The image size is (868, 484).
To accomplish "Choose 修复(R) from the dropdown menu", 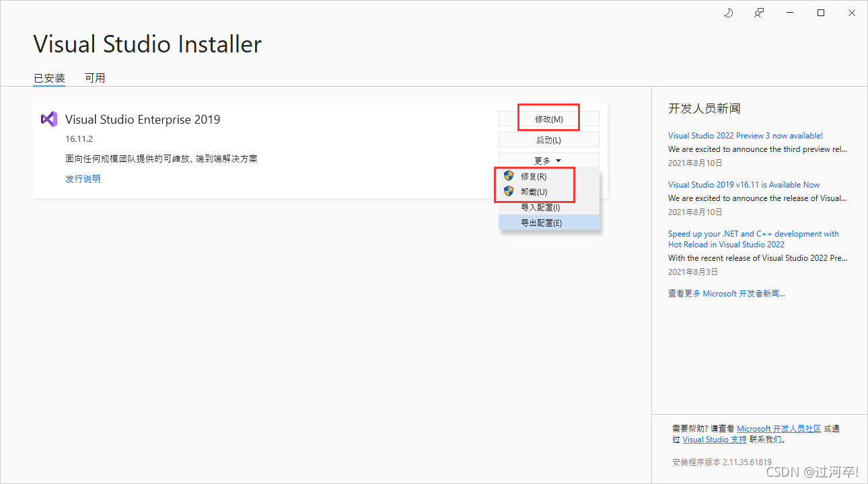I will (549, 176).
